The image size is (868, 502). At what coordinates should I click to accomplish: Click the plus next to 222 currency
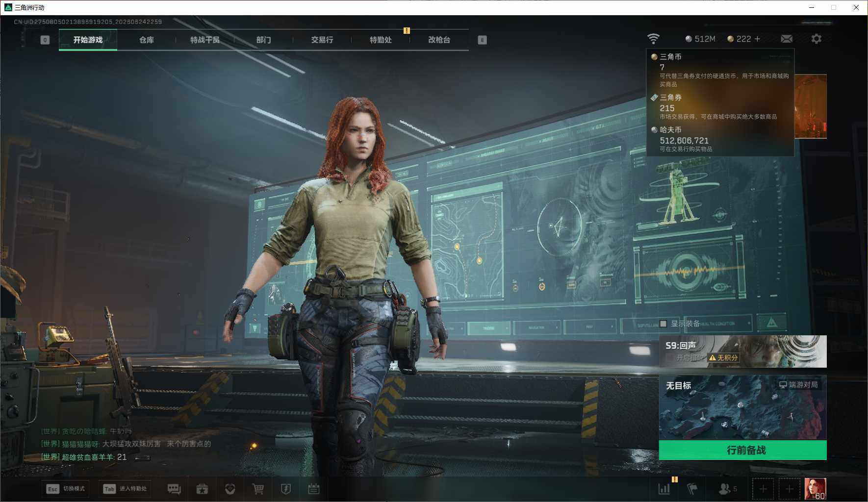757,39
